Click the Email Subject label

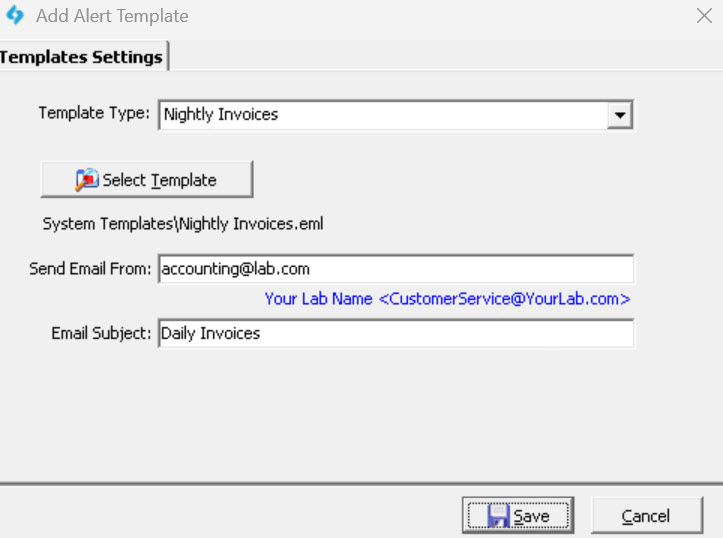101,333
